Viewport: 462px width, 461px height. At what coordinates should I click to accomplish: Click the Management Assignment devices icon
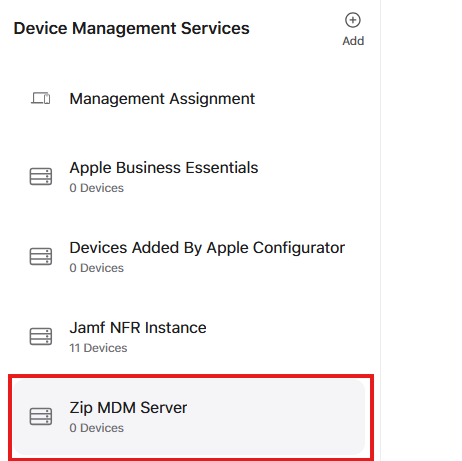[x=41, y=99]
